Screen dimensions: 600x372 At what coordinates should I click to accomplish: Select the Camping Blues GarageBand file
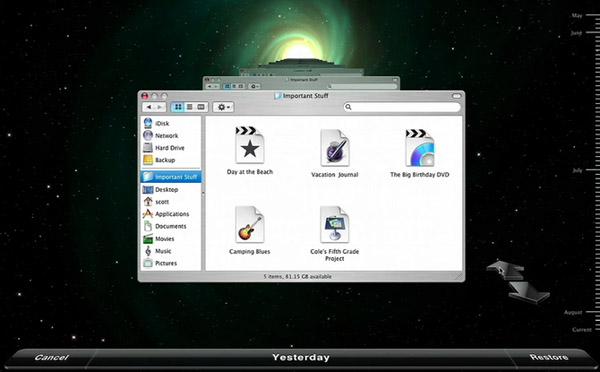249,225
